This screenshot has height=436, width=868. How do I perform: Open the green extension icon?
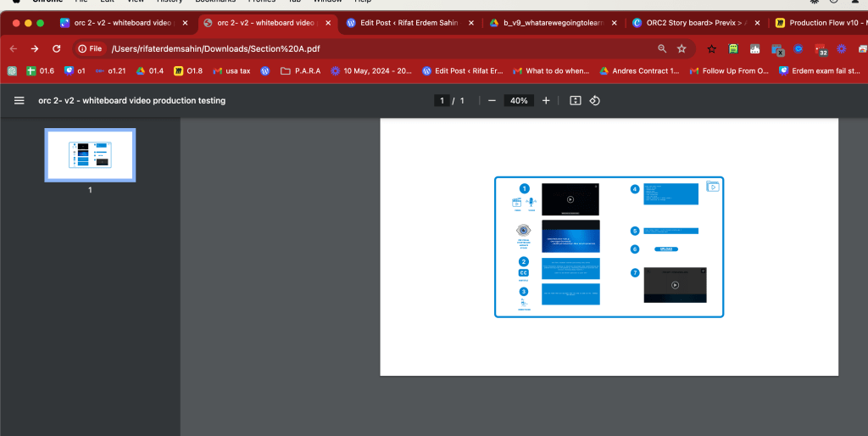(733, 48)
